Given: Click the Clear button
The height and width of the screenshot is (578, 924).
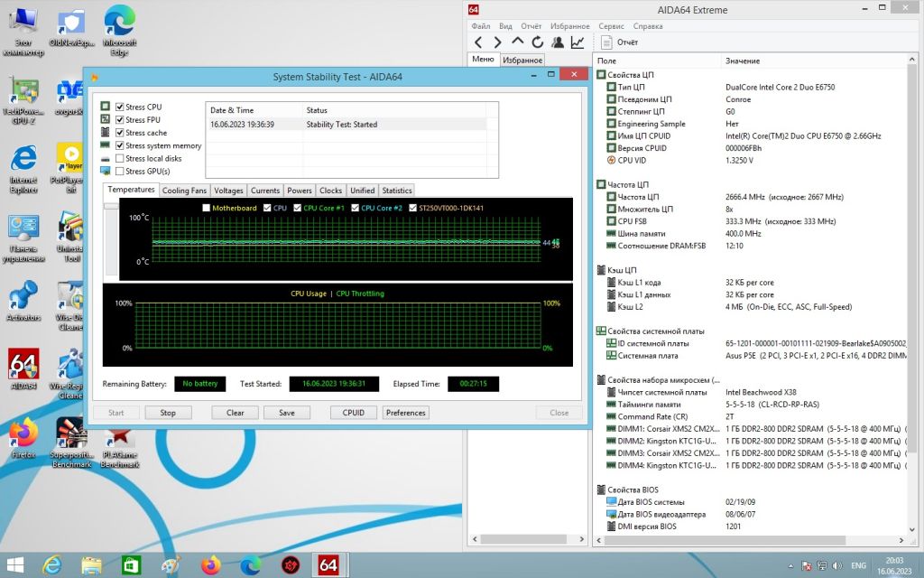Looking at the screenshot, I should point(236,413).
